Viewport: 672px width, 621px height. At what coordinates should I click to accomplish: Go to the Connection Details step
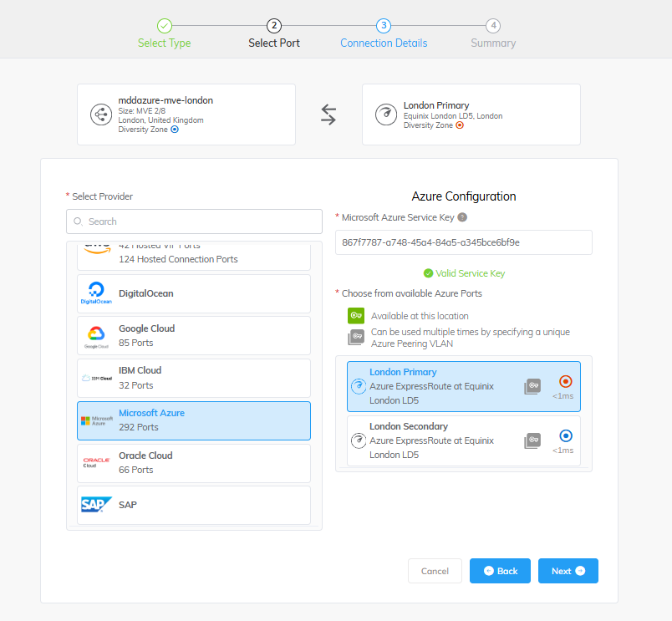tap(384, 43)
